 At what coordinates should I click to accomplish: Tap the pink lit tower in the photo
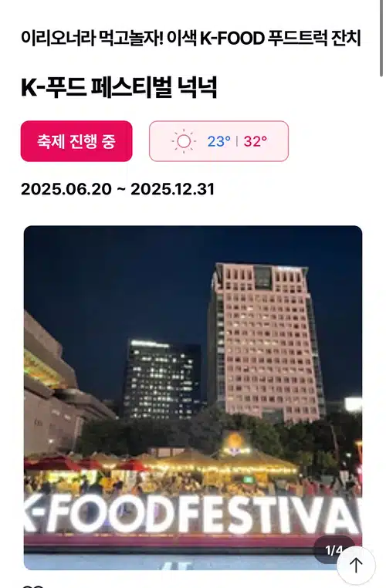click(x=266, y=341)
